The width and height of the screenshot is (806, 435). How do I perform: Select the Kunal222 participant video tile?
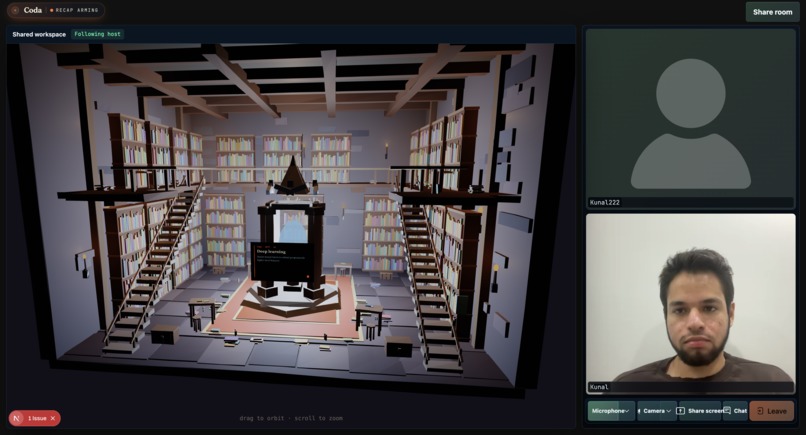690,118
